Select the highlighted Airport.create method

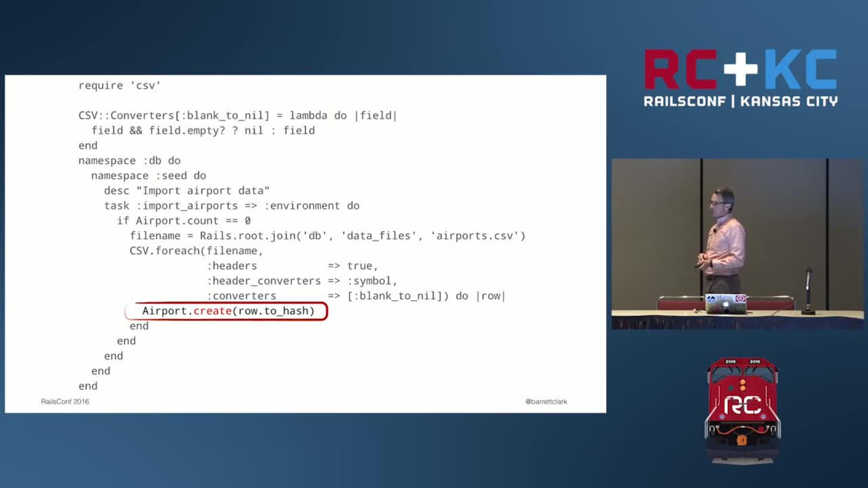[x=228, y=310]
